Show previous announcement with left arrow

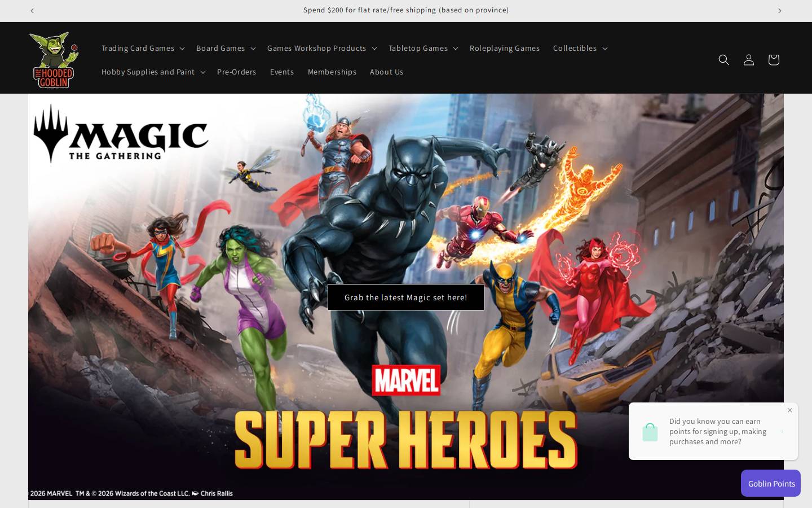(32, 11)
